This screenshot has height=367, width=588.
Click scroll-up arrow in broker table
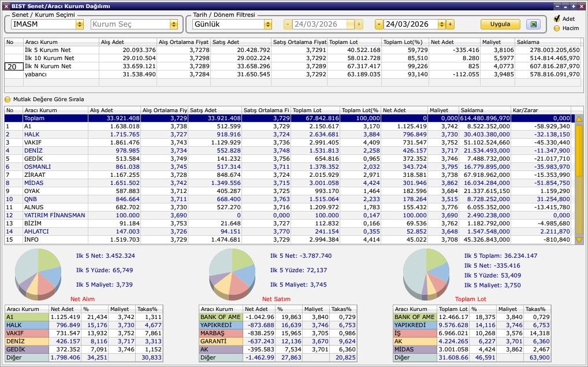579,119
